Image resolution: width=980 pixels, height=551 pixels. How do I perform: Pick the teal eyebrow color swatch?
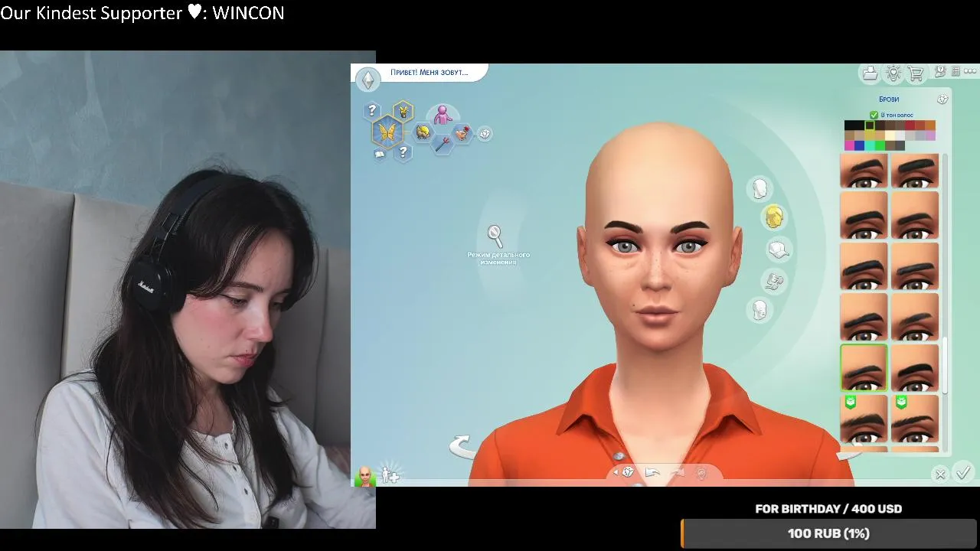click(x=869, y=145)
